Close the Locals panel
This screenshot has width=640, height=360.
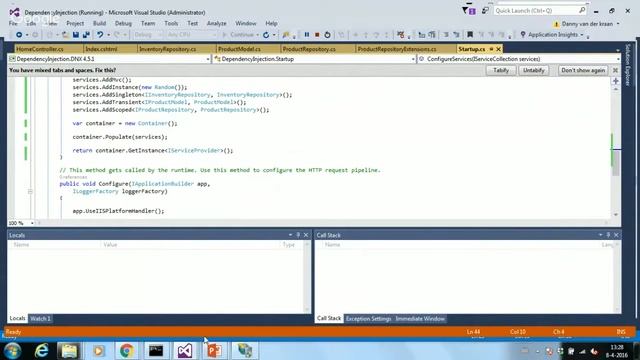[306, 235]
